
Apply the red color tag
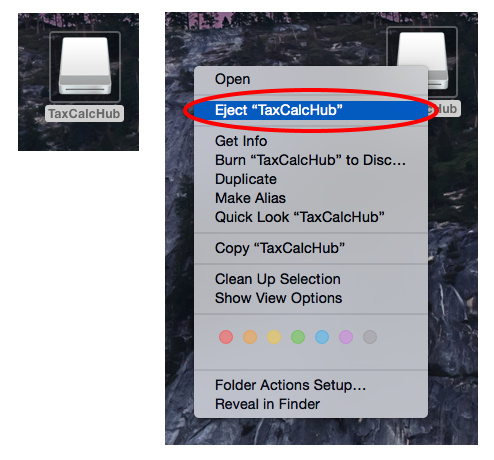click(226, 337)
